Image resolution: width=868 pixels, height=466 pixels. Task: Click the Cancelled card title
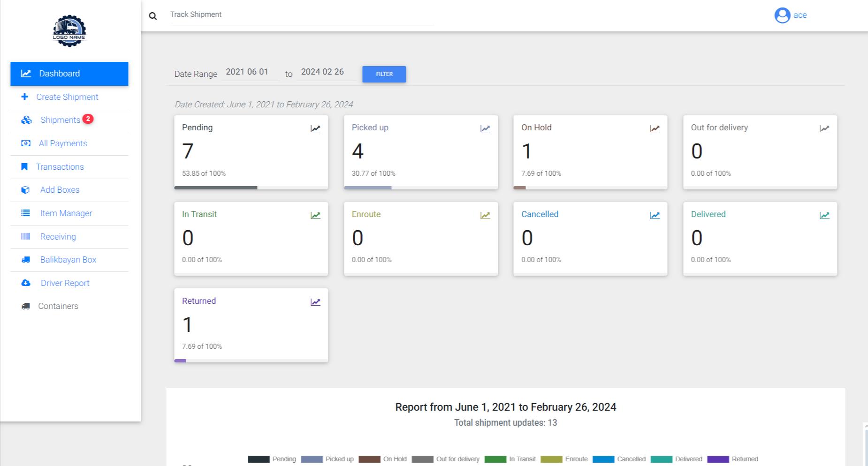tap(540, 214)
